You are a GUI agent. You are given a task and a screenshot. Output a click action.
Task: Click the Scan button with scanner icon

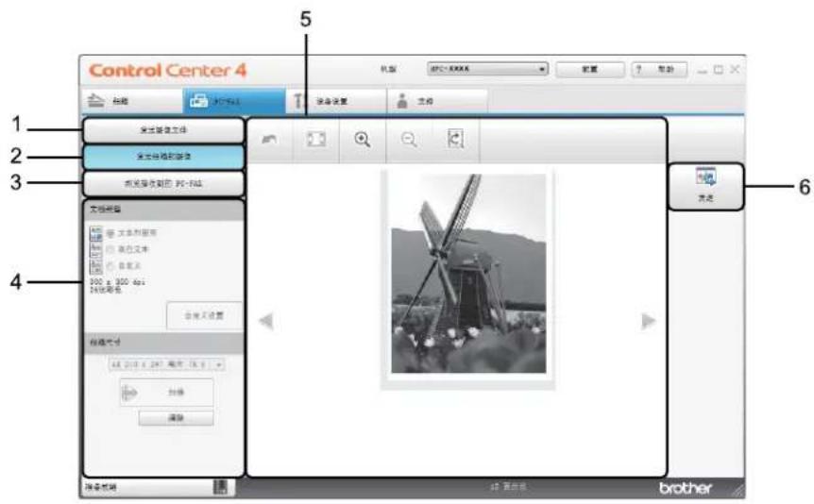click(166, 393)
